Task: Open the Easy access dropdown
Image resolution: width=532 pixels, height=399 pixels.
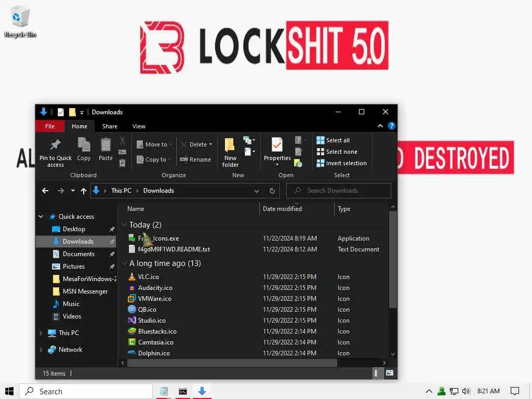Action: coord(249,152)
